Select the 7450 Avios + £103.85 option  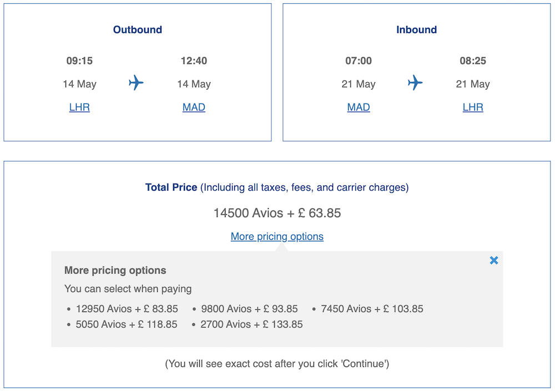[372, 309]
